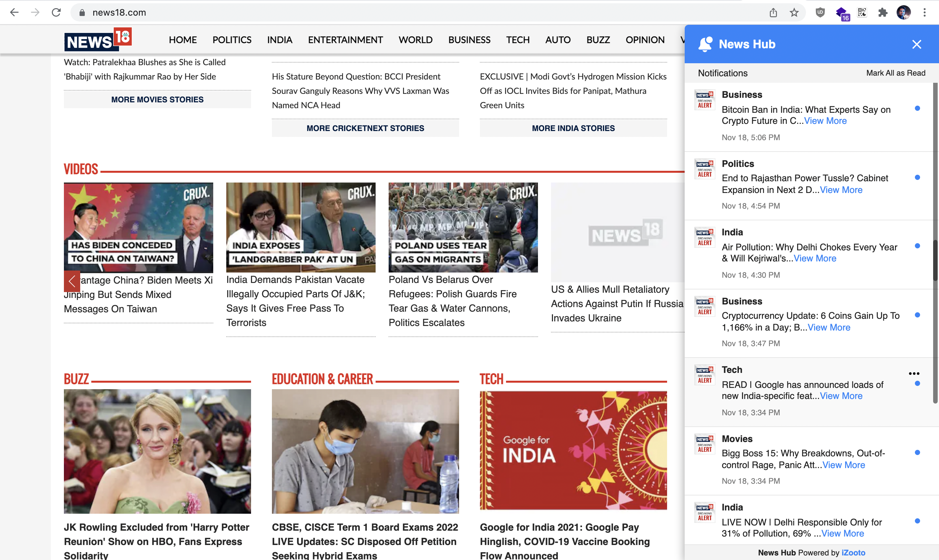The width and height of the screenshot is (939, 560).
Task: Click the News Hub panel scrollbar
Action: click(935, 260)
